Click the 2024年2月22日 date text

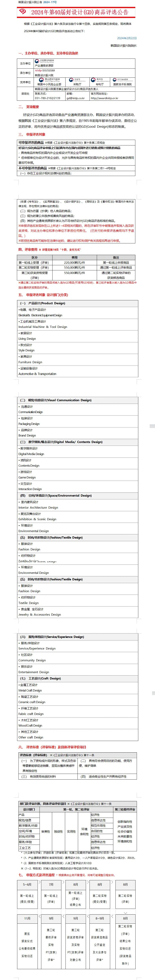[x=126, y=38]
